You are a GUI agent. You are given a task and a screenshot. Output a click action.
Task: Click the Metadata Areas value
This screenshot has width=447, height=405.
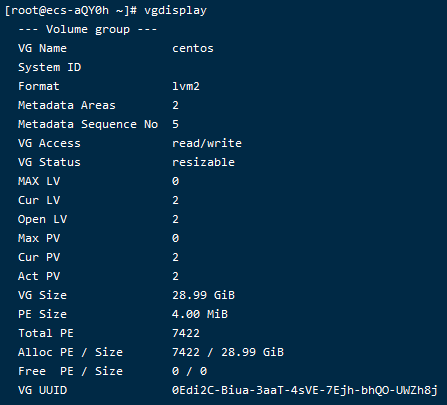(x=175, y=105)
